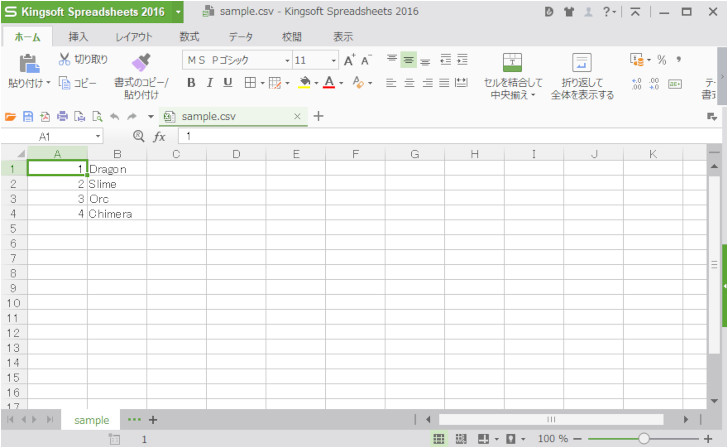Increase indent icon

pyautogui.click(x=462, y=59)
